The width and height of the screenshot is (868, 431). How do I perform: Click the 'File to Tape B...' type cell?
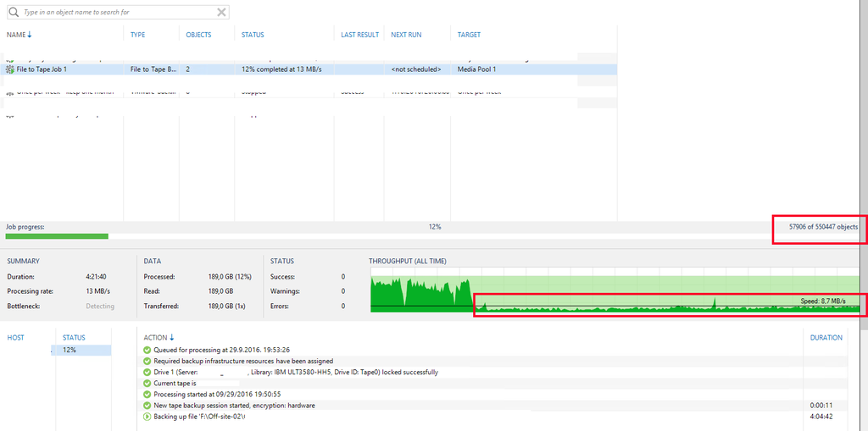point(154,69)
